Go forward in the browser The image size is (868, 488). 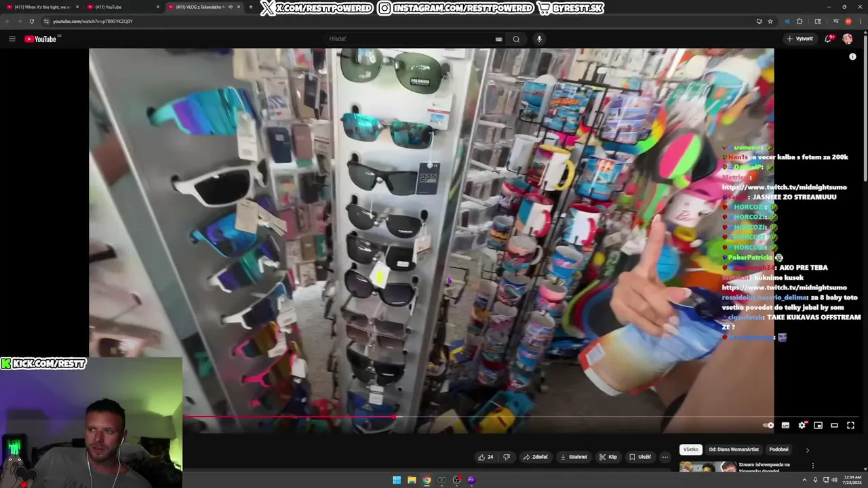tap(19, 21)
